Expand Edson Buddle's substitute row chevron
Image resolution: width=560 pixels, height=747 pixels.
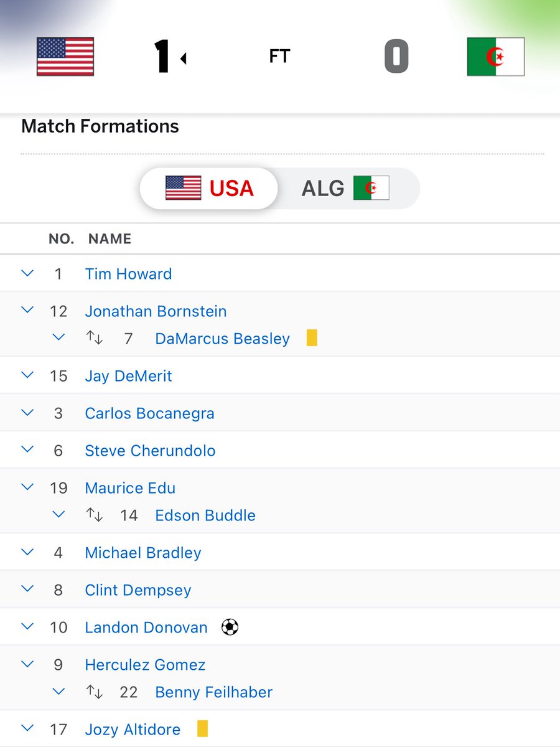click(58, 515)
